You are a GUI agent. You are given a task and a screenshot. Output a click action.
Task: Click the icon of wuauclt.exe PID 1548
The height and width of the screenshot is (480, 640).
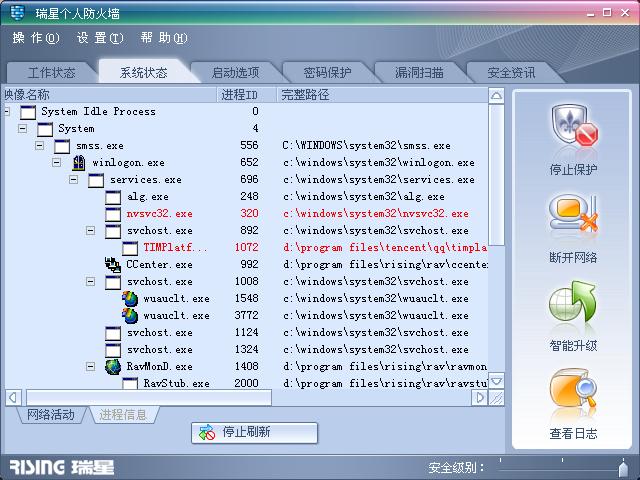click(130, 299)
